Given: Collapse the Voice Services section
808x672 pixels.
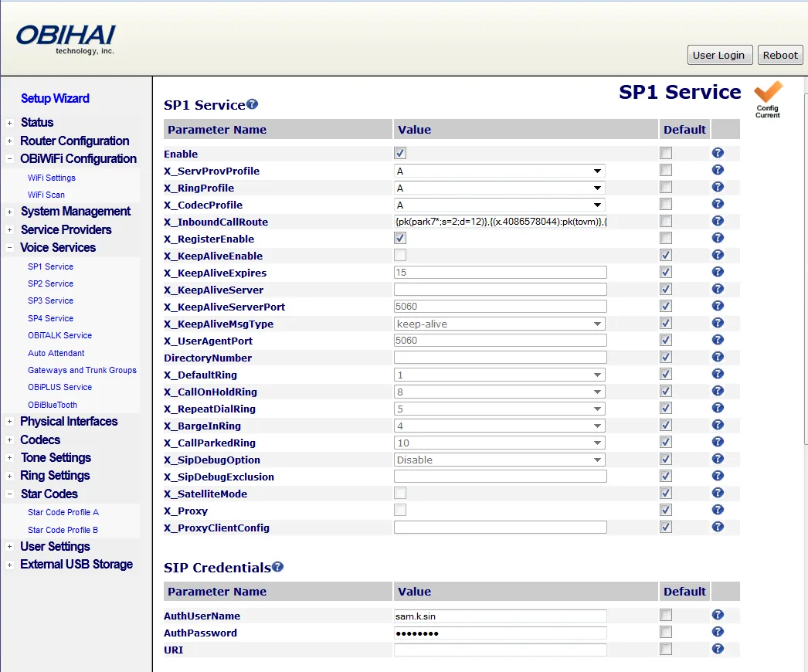Looking at the screenshot, I should coord(9,247).
